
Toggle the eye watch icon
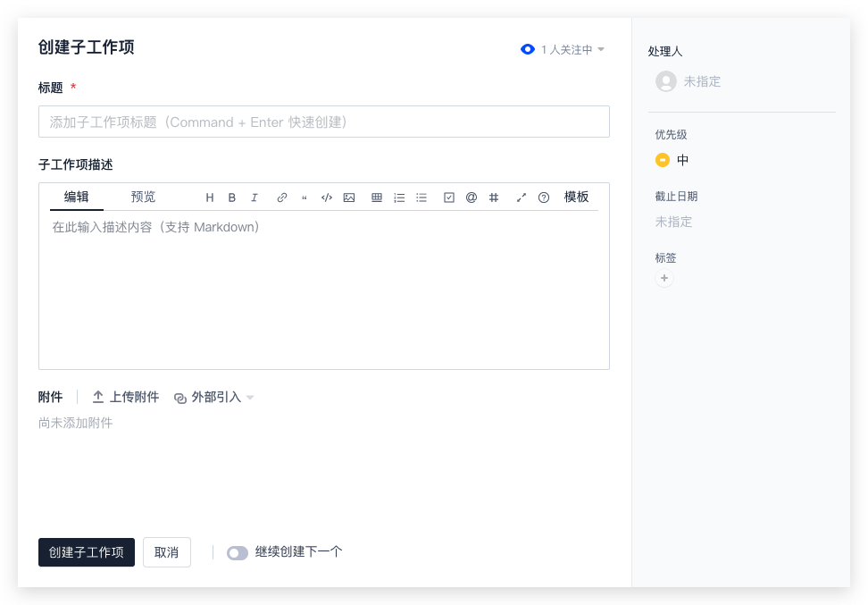pos(528,50)
